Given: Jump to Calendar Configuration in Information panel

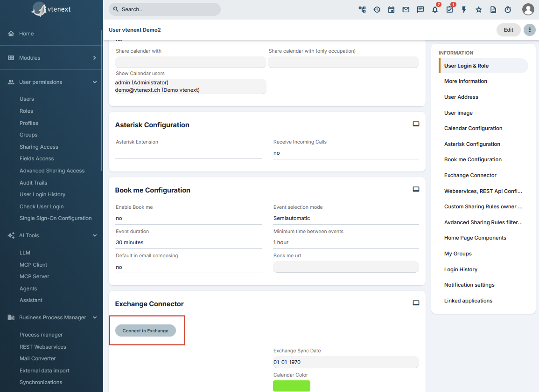Looking at the screenshot, I should coord(473,128).
